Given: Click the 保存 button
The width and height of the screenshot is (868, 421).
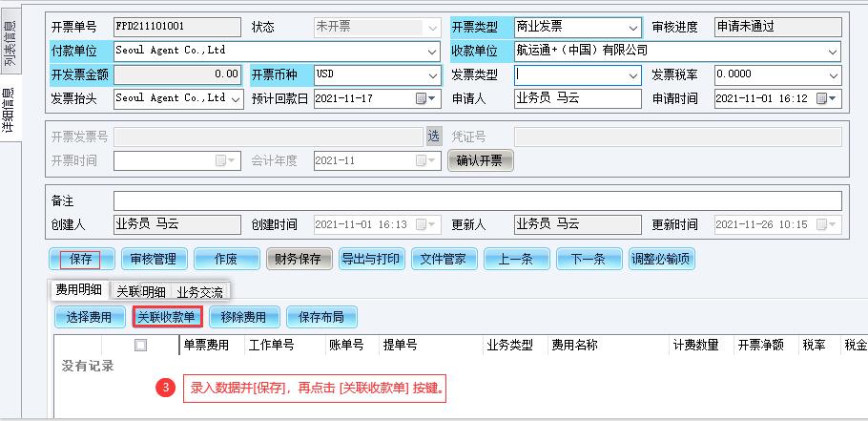Looking at the screenshot, I should tap(81, 259).
